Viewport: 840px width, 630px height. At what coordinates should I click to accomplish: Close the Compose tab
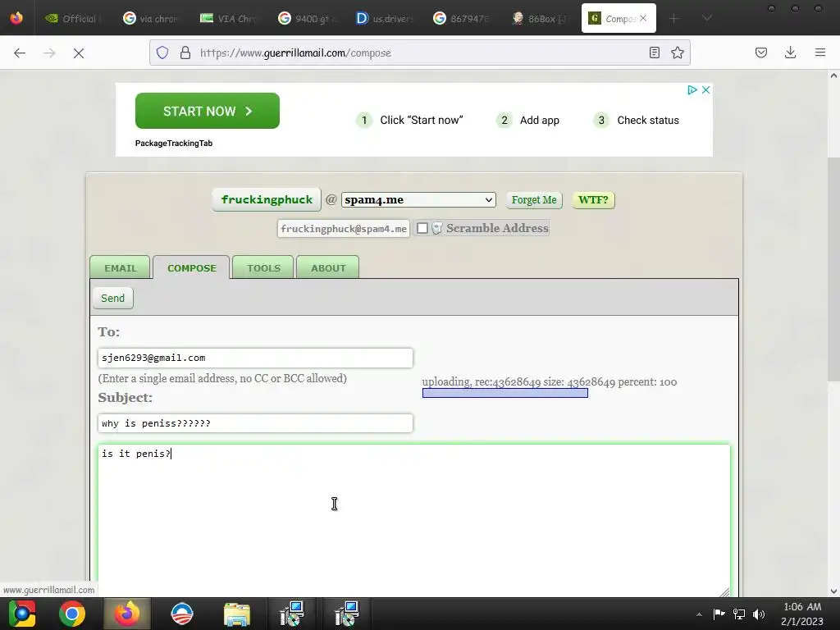pyautogui.click(x=643, y=18)
